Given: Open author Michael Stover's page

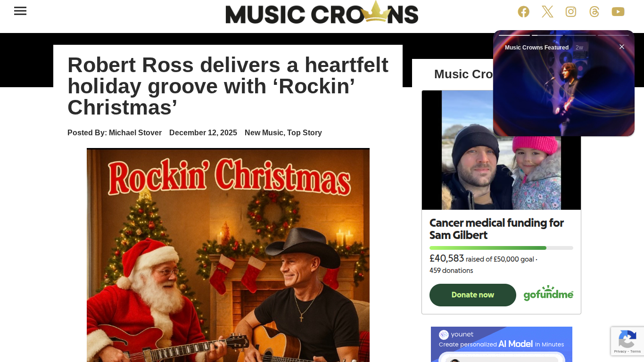Looking at the screenshot, I should click(135, 133).
